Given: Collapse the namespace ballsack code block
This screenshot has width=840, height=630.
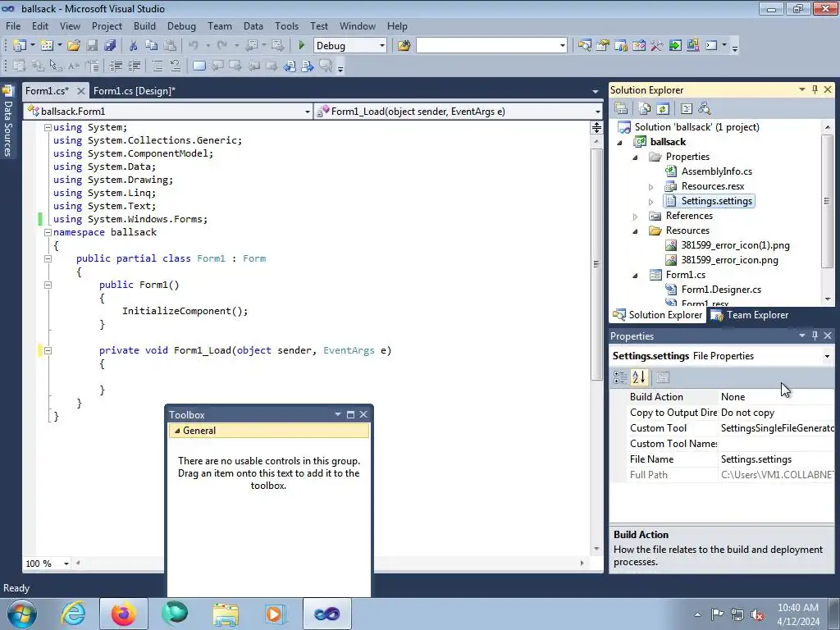Looking at the screenshot, I should click(x=48, y=232).
